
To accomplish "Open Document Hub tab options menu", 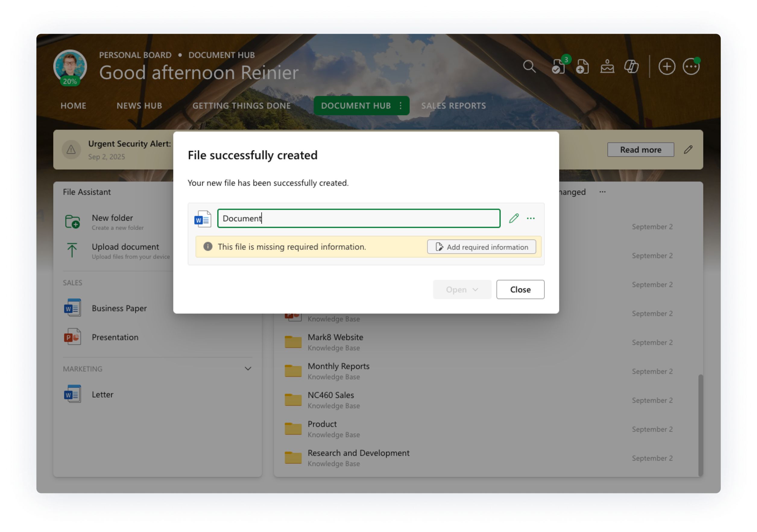I will pyautogui.click(x=401, y=105).
